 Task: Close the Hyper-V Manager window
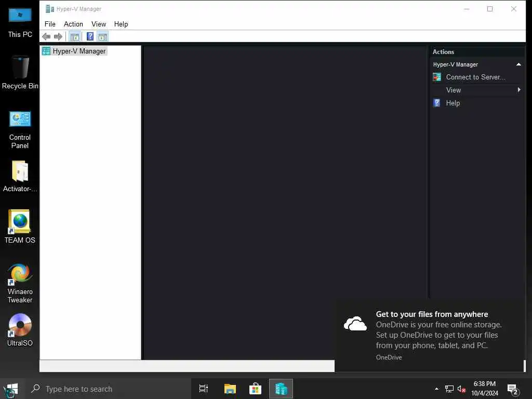click(514, 9)
